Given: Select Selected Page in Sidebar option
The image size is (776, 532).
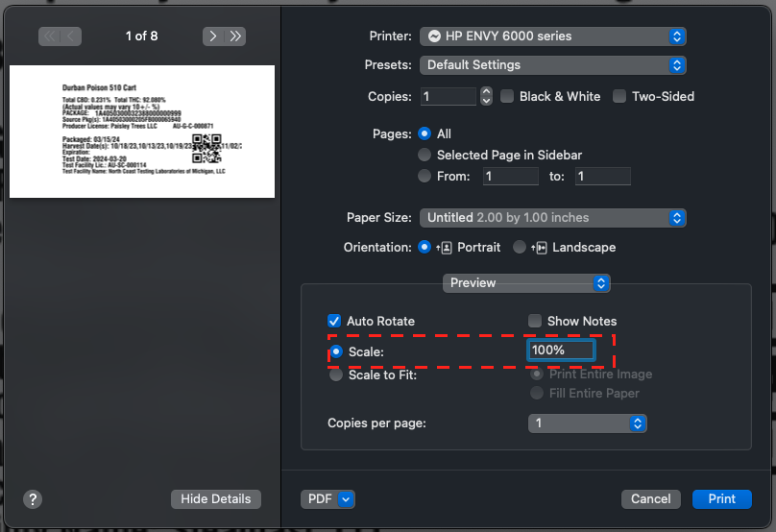Looking at the screenshot, I should (x=424, y=155).
